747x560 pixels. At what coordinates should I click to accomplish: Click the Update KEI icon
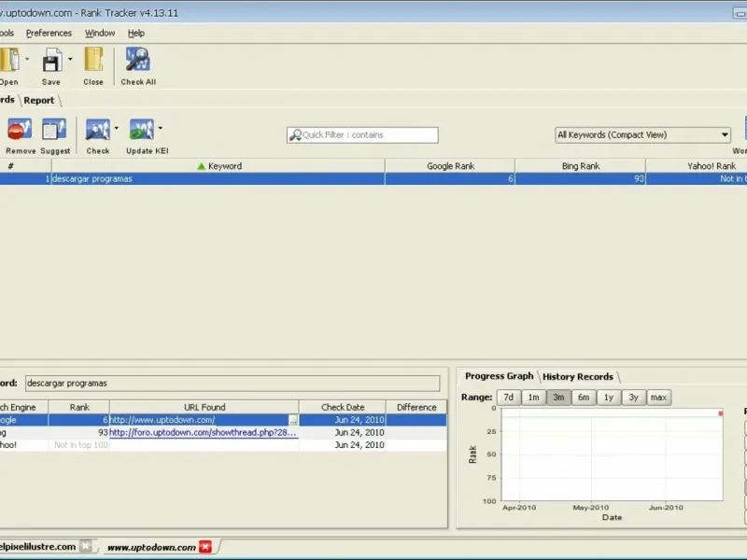pyautogui.click(x=142, y=130)
